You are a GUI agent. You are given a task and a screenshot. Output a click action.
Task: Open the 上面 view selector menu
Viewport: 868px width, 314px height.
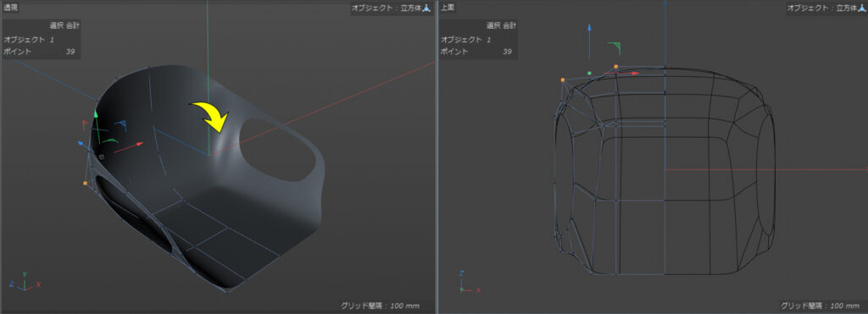(448, 8)
